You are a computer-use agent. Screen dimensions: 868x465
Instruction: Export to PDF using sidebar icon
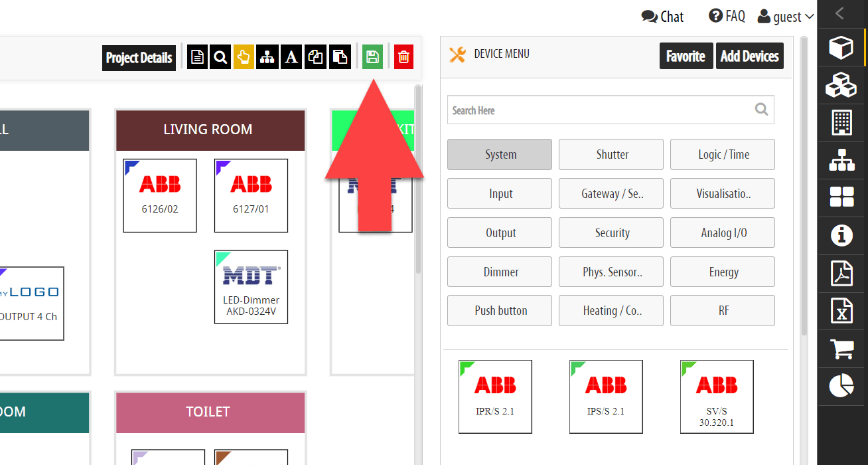pyautogui.click(x=841, y=272)
